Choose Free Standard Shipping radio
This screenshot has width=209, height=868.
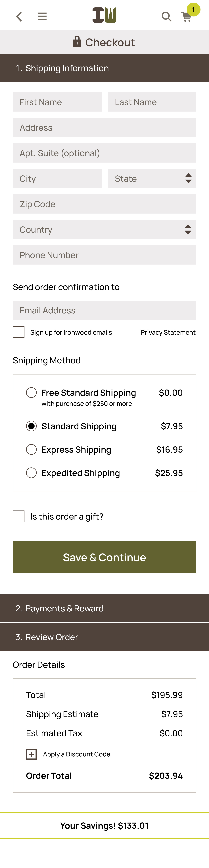point(31,393)
